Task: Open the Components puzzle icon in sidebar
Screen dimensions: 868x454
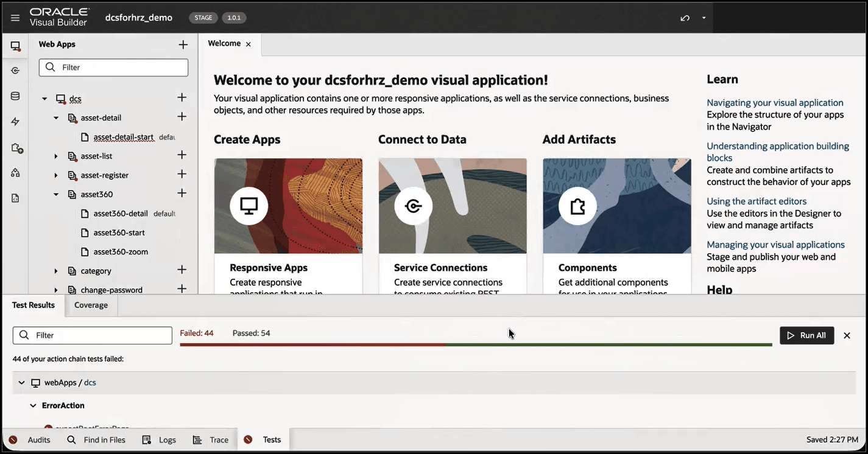Action: pos(16,148)
